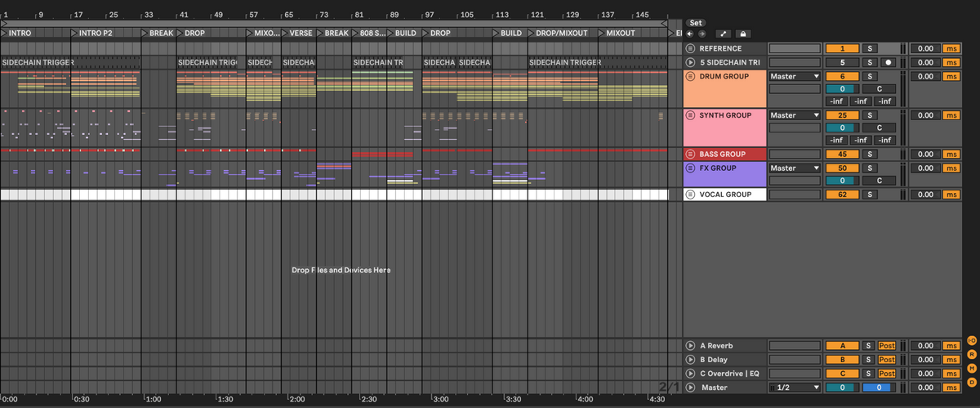The height and width of the screenshot is (408, 980).
Task: Click the next locator arrow button
Action: coord(702,34)
